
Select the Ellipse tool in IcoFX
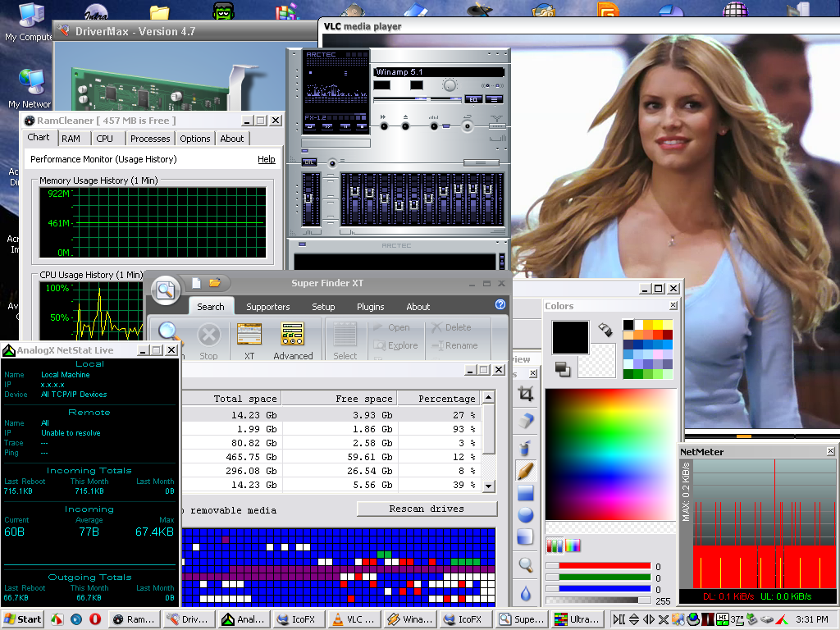click(526, 515)
